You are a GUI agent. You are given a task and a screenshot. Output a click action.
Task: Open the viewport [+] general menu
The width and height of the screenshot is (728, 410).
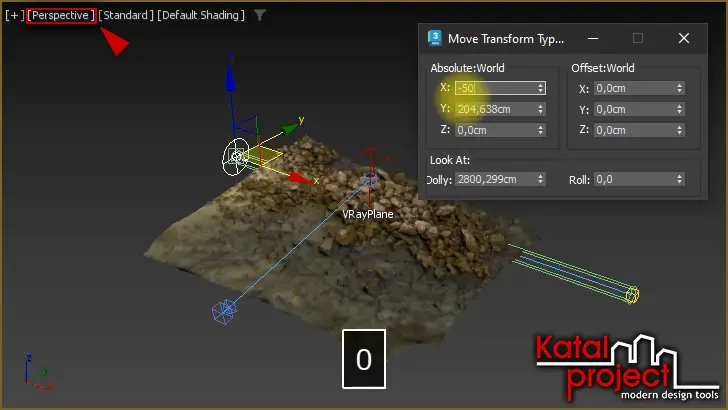point(14,15)
